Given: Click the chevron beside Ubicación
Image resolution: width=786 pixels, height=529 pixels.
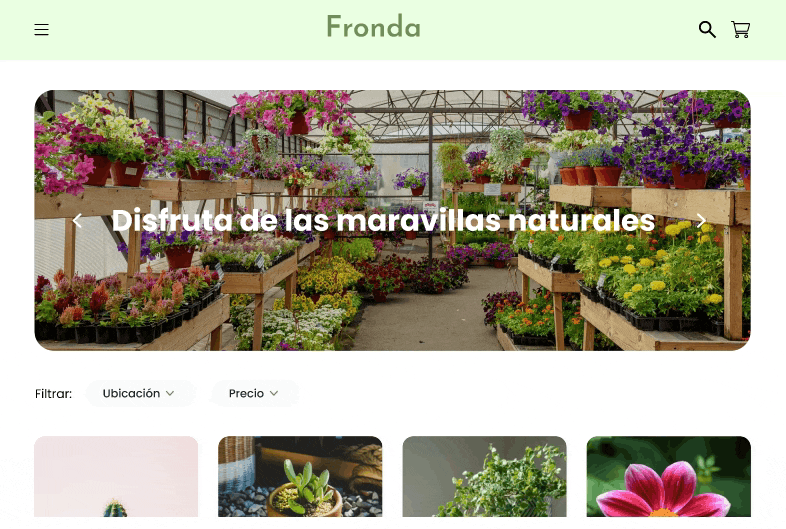Looking at the screenshot, I should click(170, 394).
